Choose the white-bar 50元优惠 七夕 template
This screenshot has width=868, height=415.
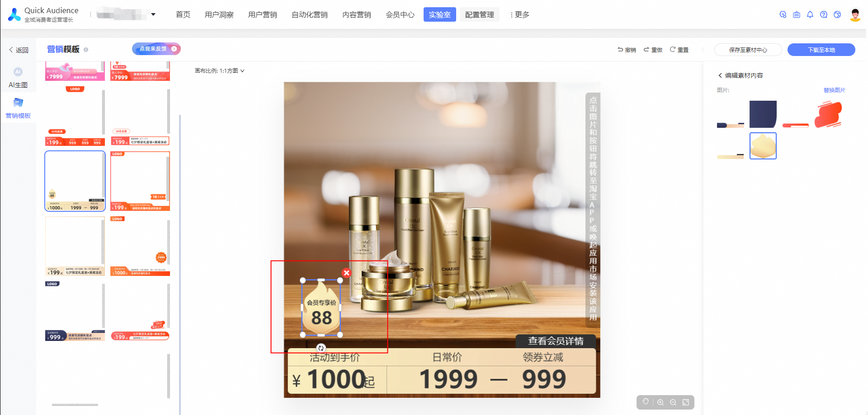point(140,116)
